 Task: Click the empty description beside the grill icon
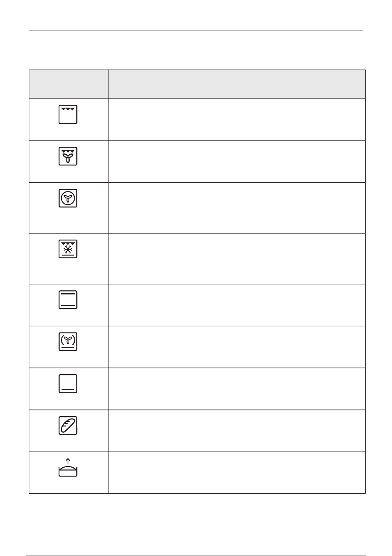tap(237, 120)
